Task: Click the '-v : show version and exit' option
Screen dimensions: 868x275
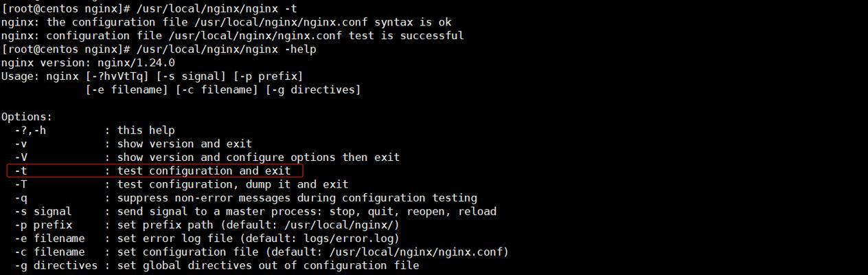Action: pos(133,144)
